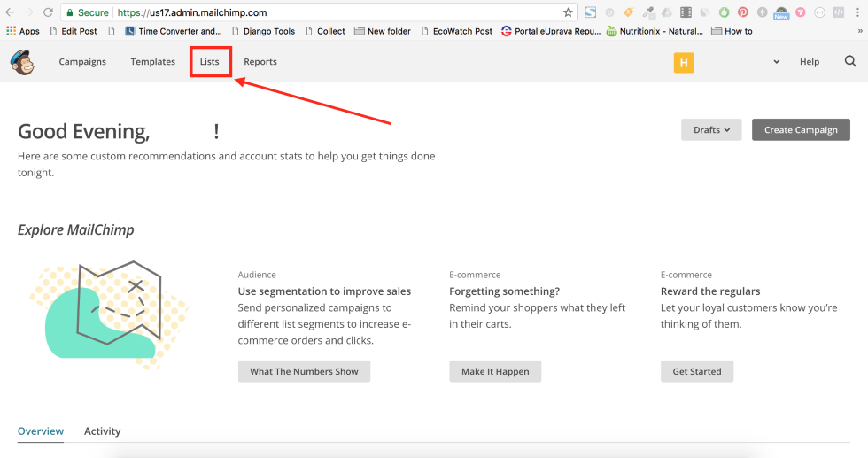Click the Make It Happen button

point(495,372)
